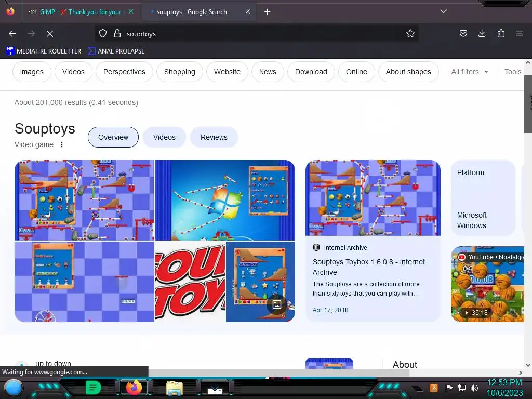The height and width of the screenshot is (399, 532).
Task: Click the Firefox logo icon in the tab bar
Action: coord(10,11)
